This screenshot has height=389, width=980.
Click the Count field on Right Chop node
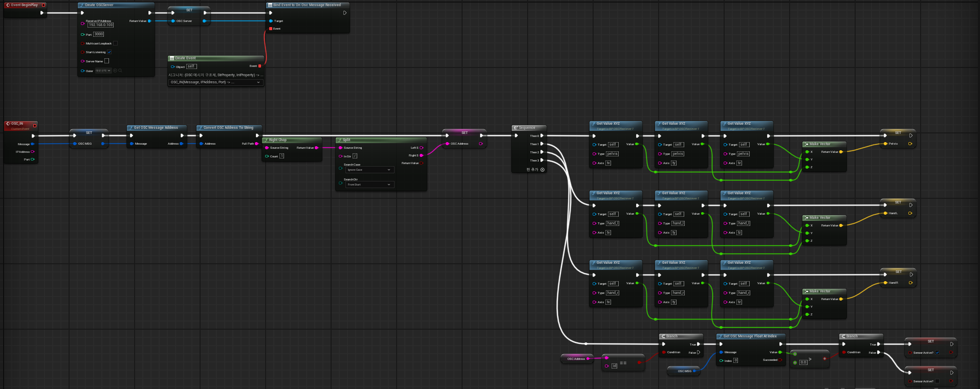click(x=281, y=156)
